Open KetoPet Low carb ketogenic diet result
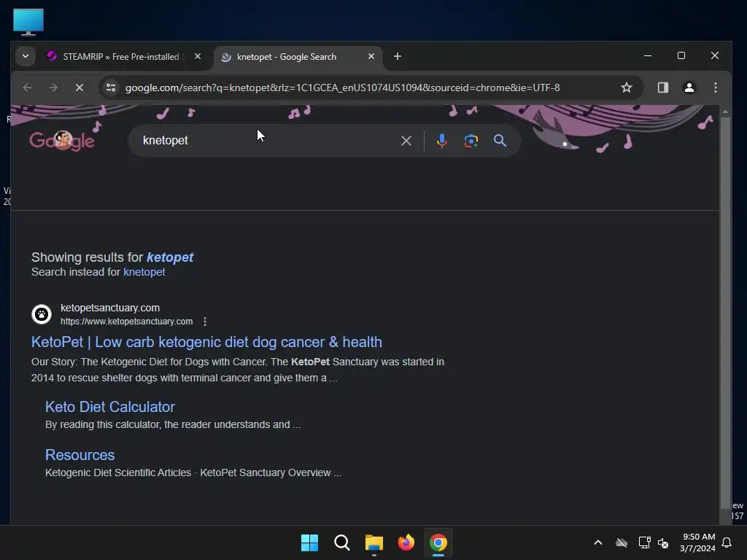Screen dimensions: 747x560 (x=206, y=342)
